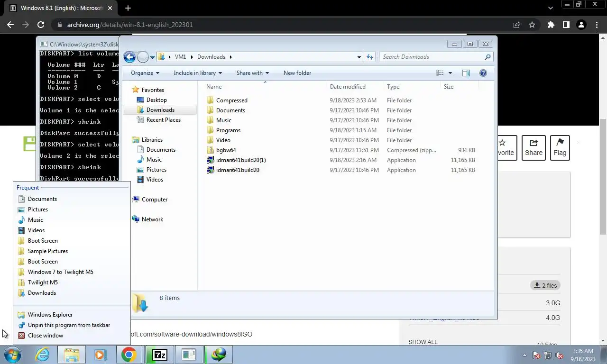The image size is (607, 364).
Task: Show the preview pane icon
Action: pos(466,73)
